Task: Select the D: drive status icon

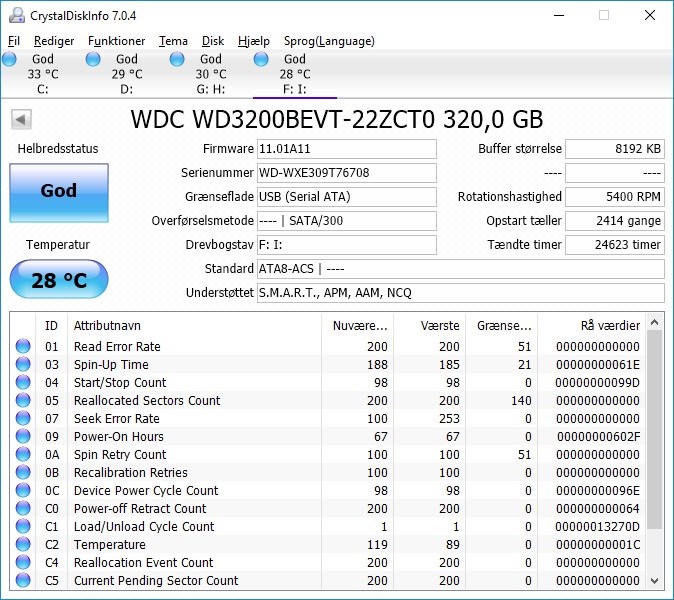Action: tap(93, 59)
